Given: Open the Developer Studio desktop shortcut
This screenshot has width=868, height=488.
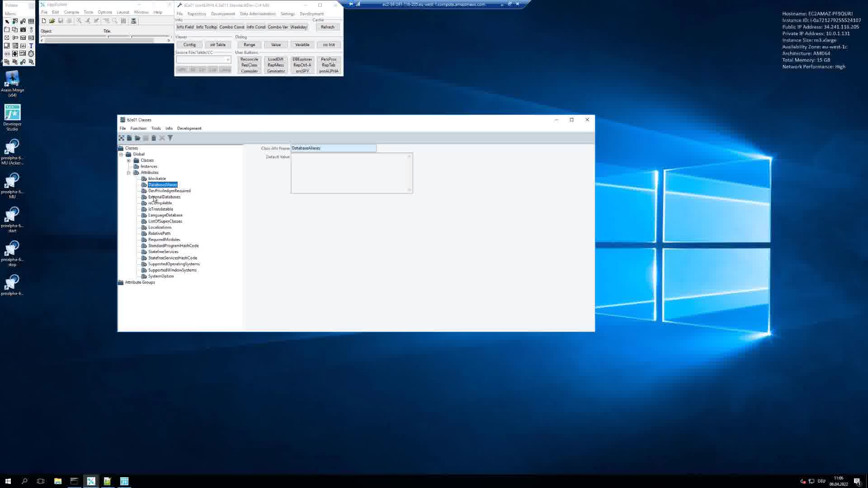Looking at the screenshot, I should click(12, 117).
